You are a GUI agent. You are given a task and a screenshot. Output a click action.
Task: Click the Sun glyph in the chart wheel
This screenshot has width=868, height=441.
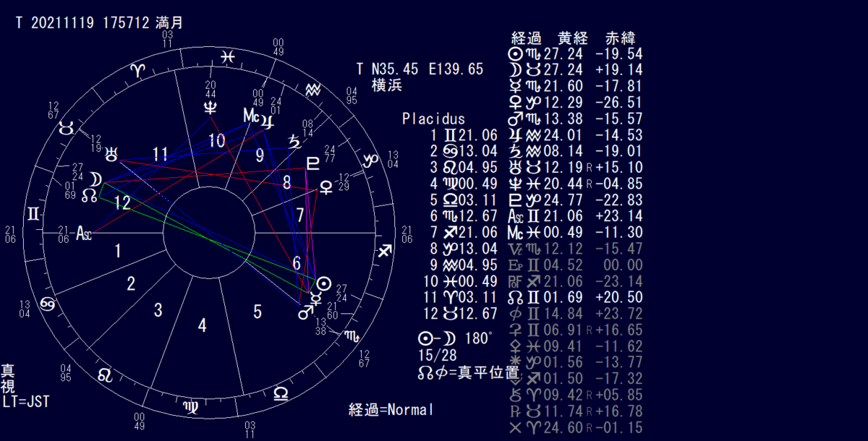(x=325, y=283)
